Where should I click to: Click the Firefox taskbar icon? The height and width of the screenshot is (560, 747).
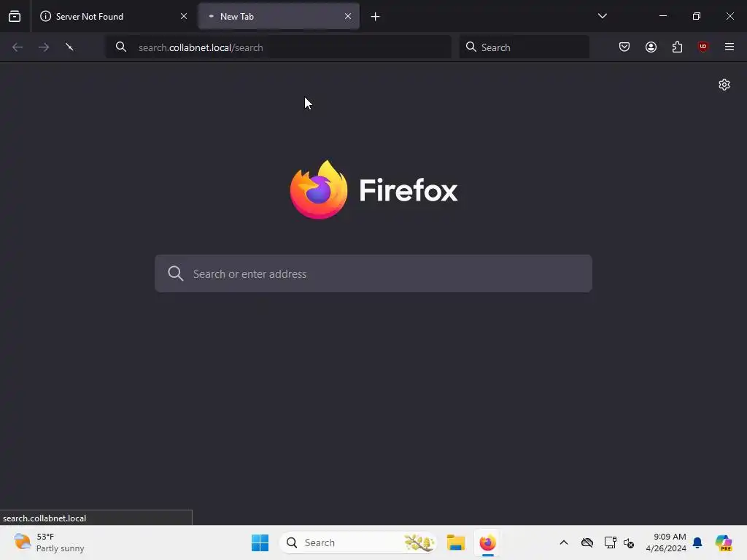pos(487,542)
